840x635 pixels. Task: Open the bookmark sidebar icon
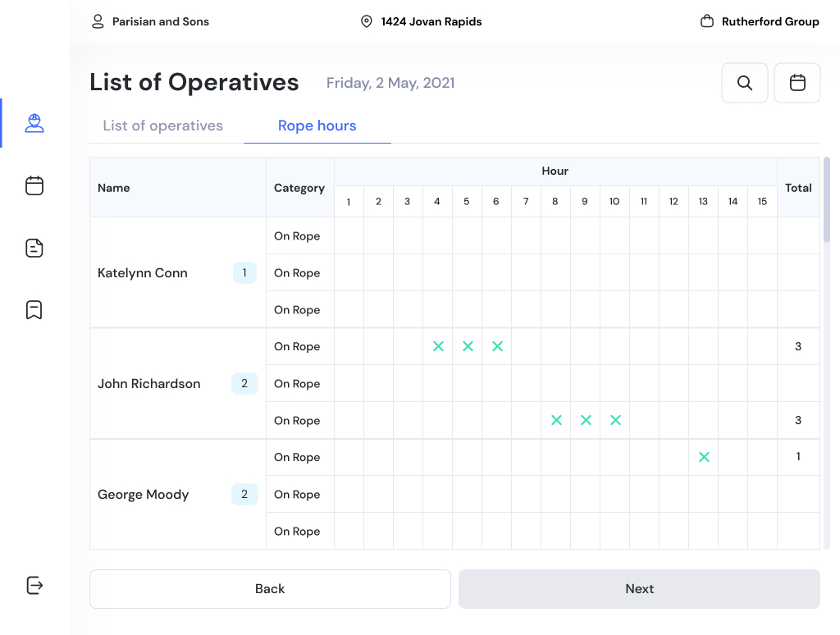coord(34,309)
